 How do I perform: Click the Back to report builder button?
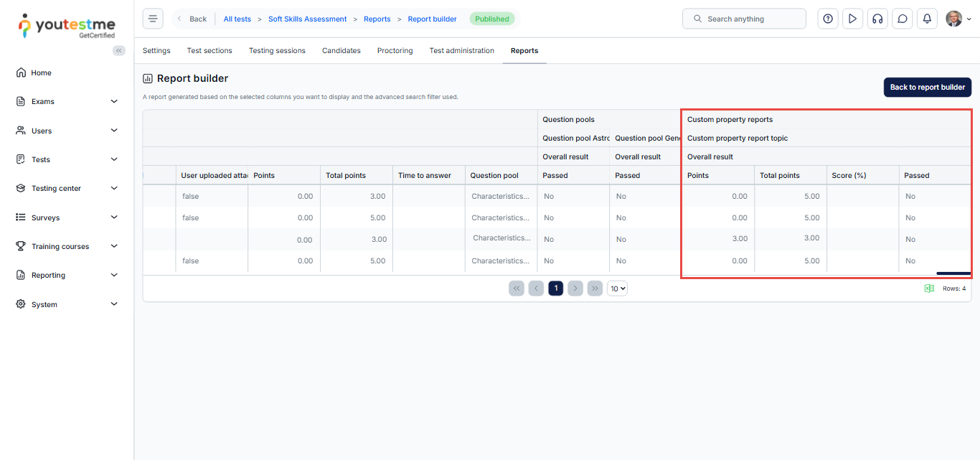[x=927, y=87]
